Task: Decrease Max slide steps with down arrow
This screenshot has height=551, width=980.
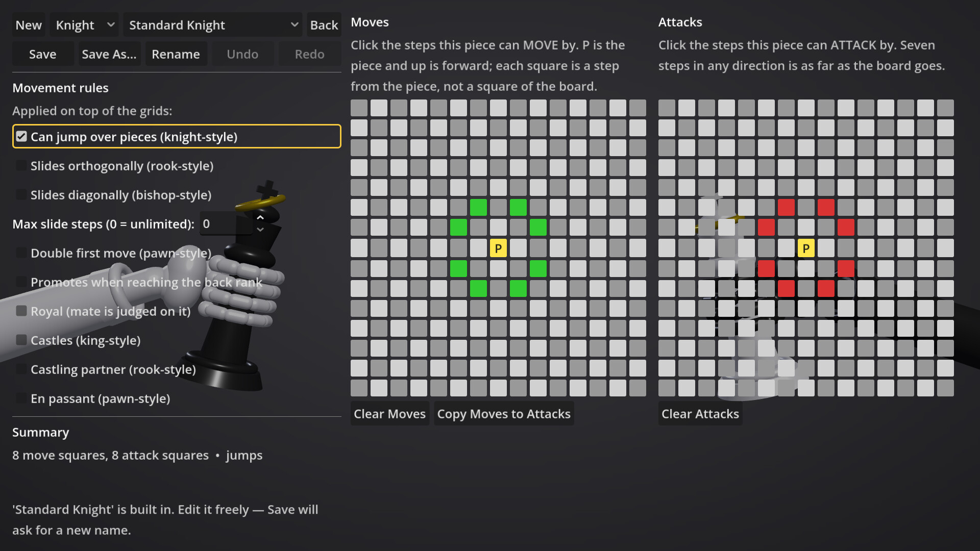Action: (x=260, y=230)
